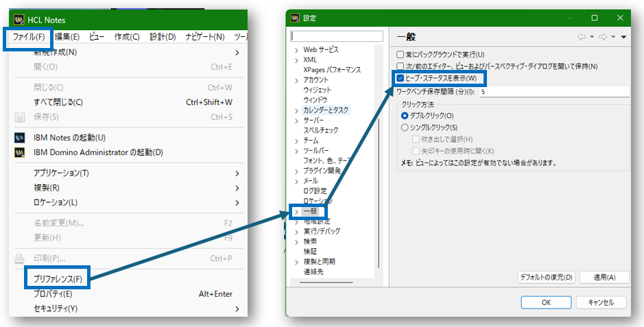Expand カレンダーとタスク tree node
Screen dimensions: 644x327
pos(296,111)
